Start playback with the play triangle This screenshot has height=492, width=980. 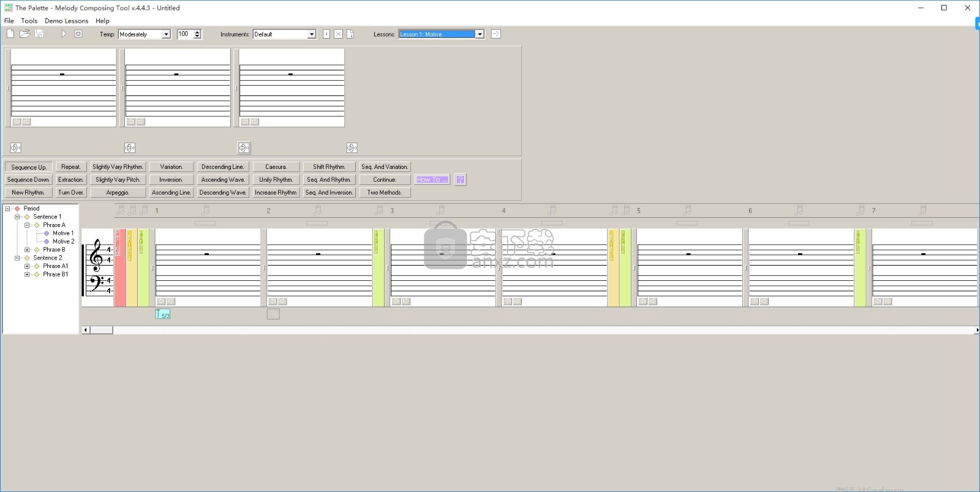[x=63, y=34]
